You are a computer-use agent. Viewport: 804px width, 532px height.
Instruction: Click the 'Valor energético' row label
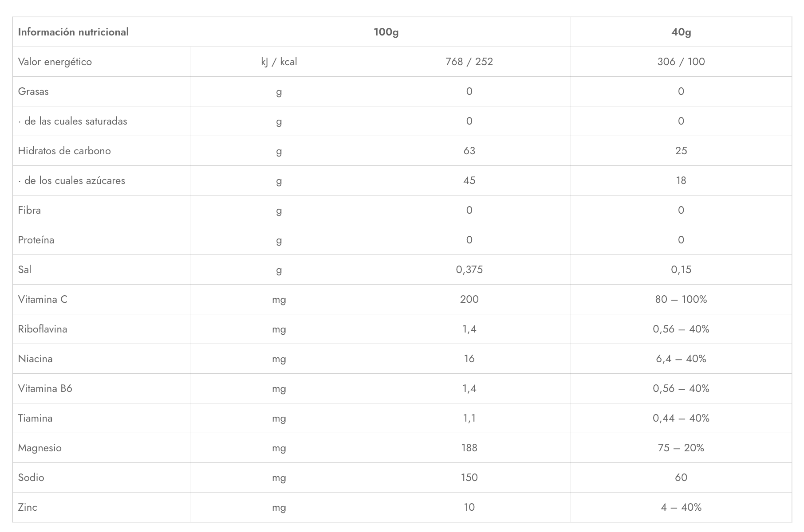[55, 62]
